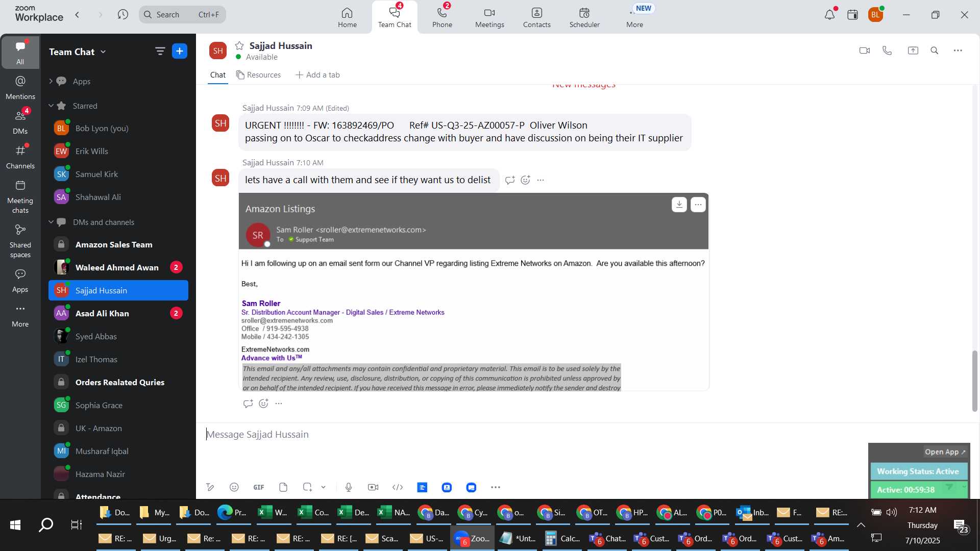Open DMs in the left sidebar

[20, 122]
